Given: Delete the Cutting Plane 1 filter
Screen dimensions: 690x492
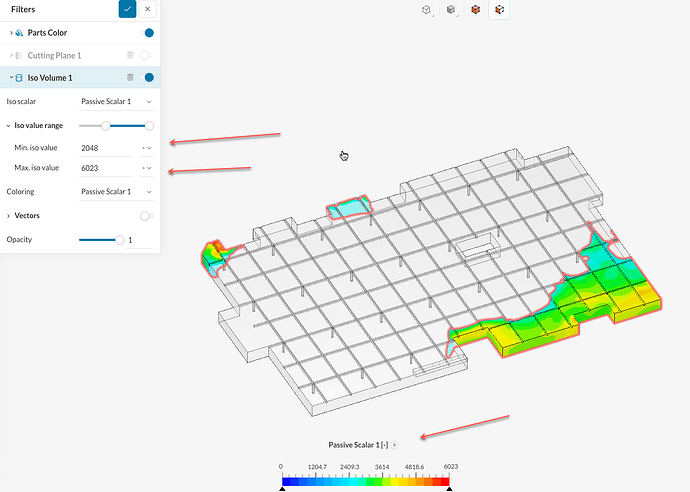Looking at the screenshot, I should (130, 55).
